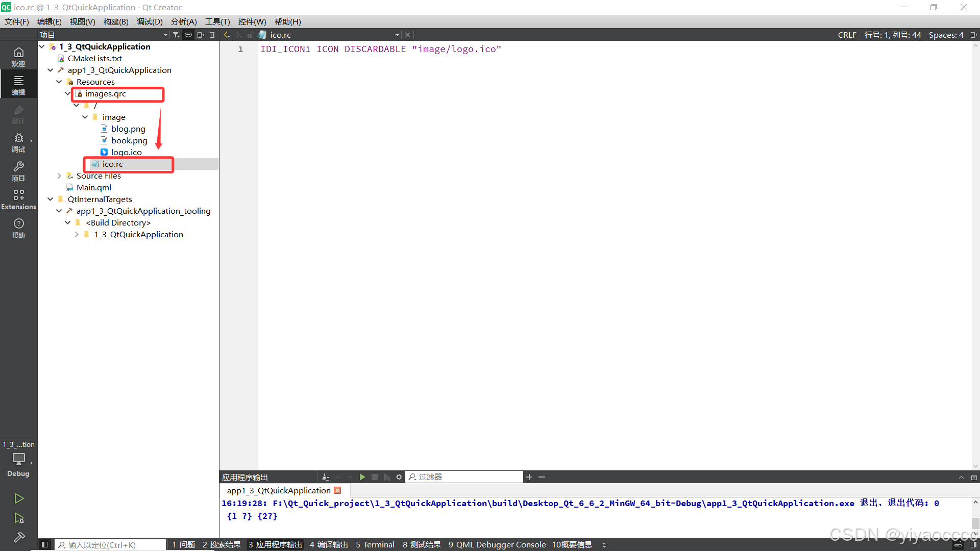This screenshot has width=980, height=551.
Task: Add a new output pane with the plus button
Action: click(x=529, y=477)
